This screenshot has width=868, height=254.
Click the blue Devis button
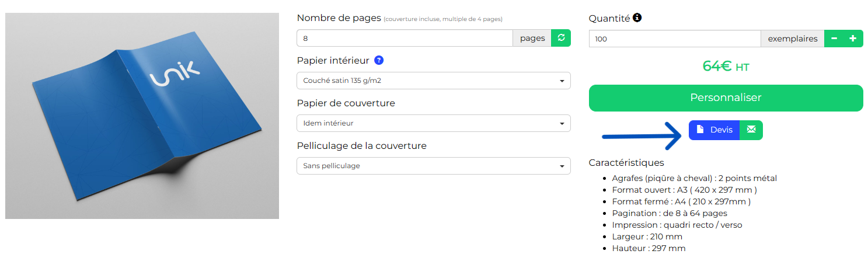tap(714, 130)
